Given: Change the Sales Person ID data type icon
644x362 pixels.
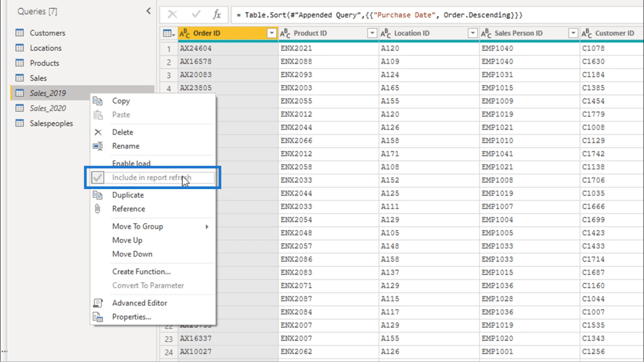Looking at the screenshot, I should click(486, 33).
